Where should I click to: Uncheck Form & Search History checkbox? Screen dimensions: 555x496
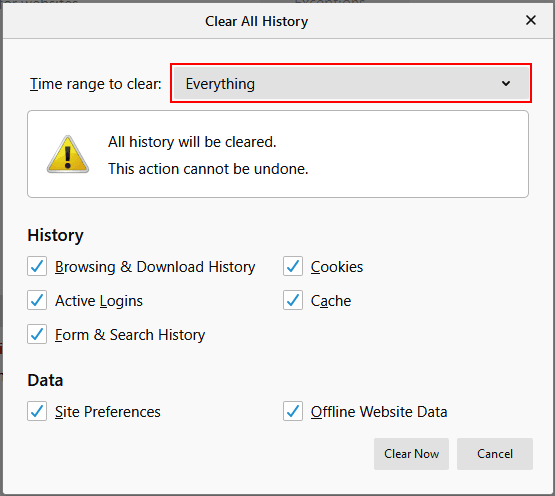(37, 334)
